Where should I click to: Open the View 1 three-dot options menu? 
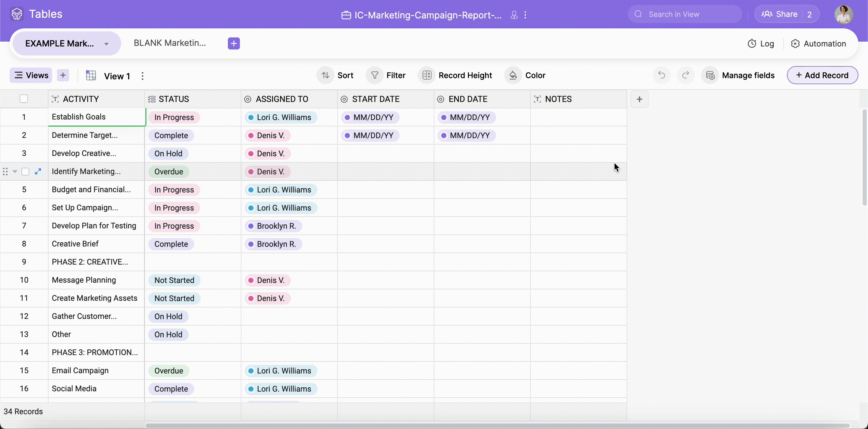tap(143, 76)
